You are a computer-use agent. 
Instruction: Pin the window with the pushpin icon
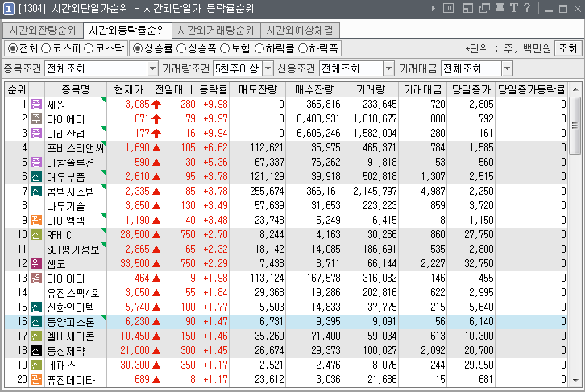pyautogui.click(x=500, y=8)
